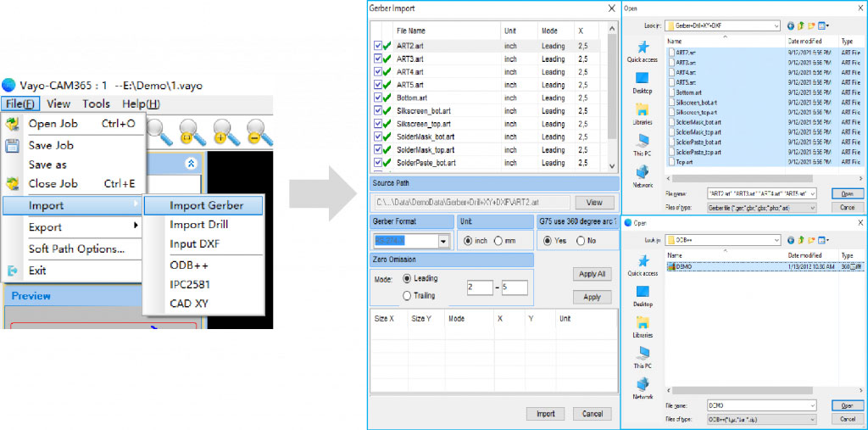Click the View button beside Source Path
868x430 pixels.
click(594, 203)
